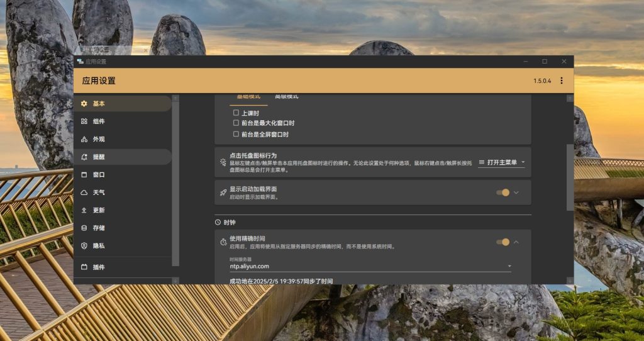Show the 更新 settings page
The height and width of the screenshot is (341, 644).
(123, 210)
